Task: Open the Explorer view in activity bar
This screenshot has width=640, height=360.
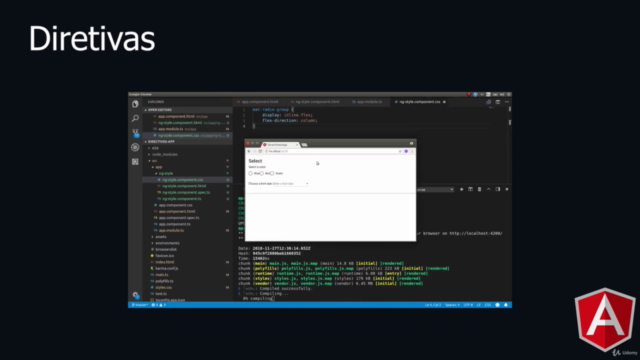Action: pos(135,104)
